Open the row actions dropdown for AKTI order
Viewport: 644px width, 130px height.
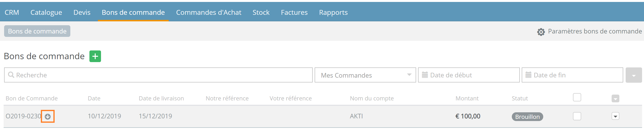(x=615, y=116)
